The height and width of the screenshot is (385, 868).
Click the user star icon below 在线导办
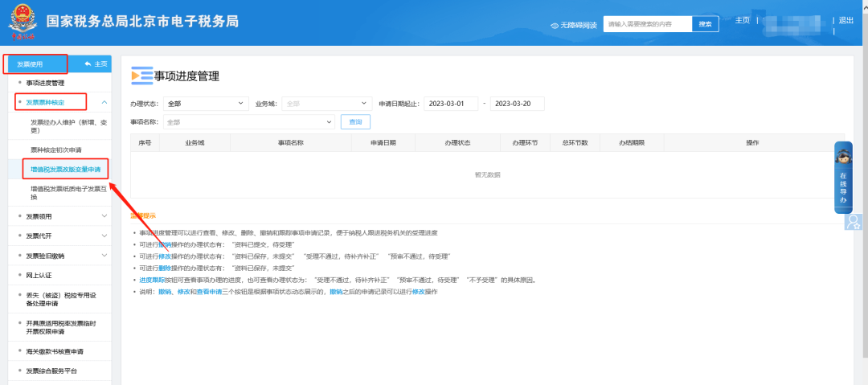(853, 222)
